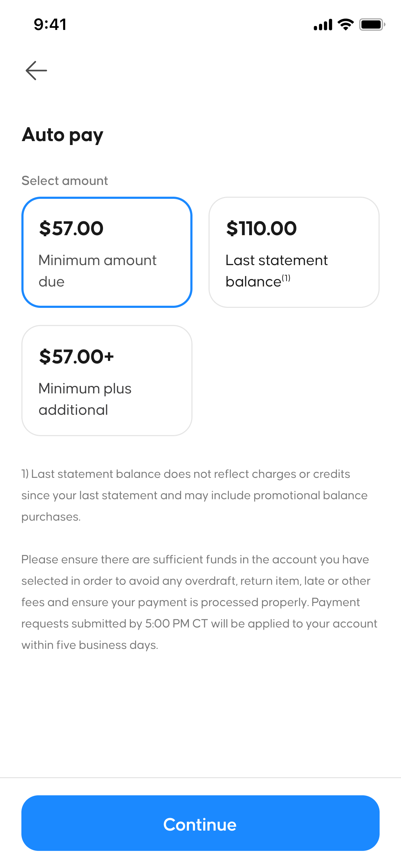Click the "Minimum amount due" label text

point(97,271)
